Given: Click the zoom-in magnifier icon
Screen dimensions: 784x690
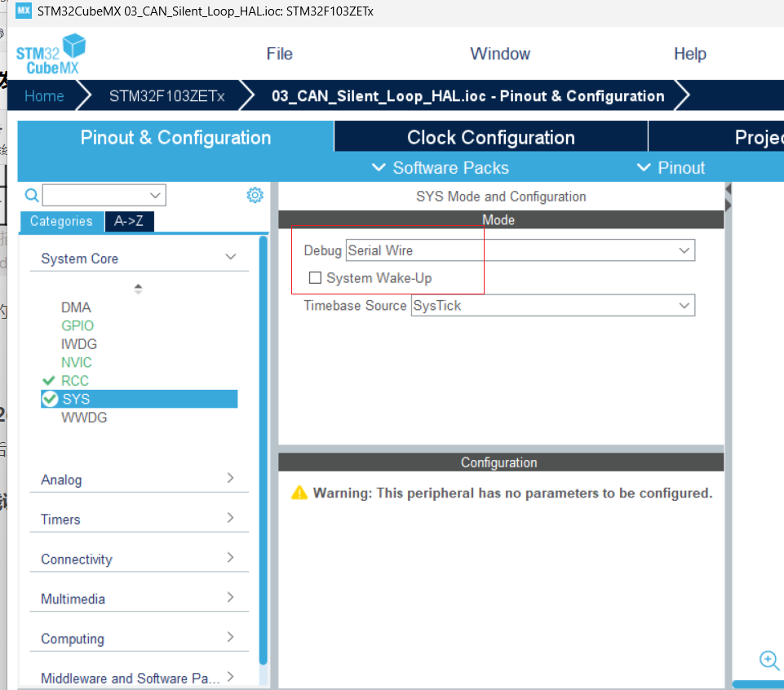Looking at the screenshot, I should pyautogui.click(x=769, y=660).
